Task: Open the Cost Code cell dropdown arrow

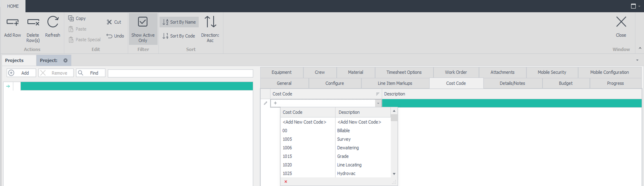Action: 378,103
